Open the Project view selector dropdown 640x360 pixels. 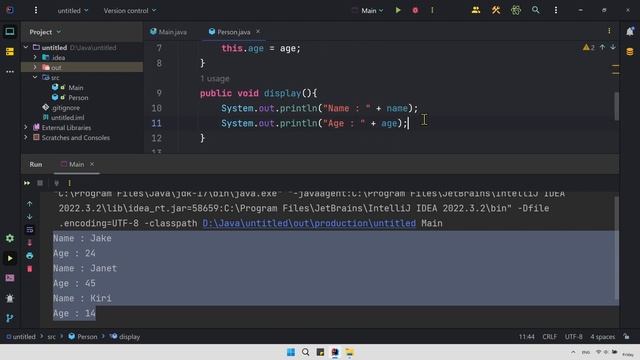[45, 32]
